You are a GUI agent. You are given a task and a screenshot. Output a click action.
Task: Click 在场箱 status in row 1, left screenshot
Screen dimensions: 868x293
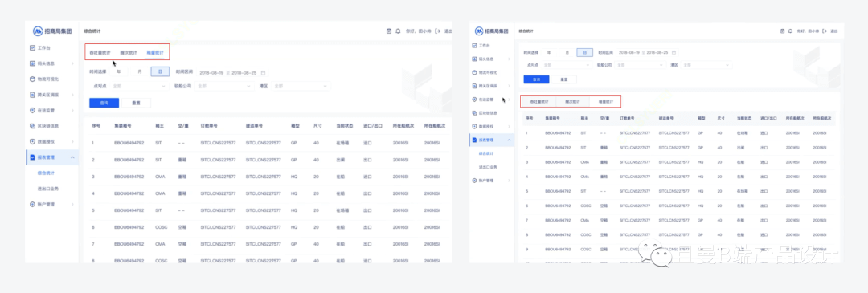(x=342, y=143)
